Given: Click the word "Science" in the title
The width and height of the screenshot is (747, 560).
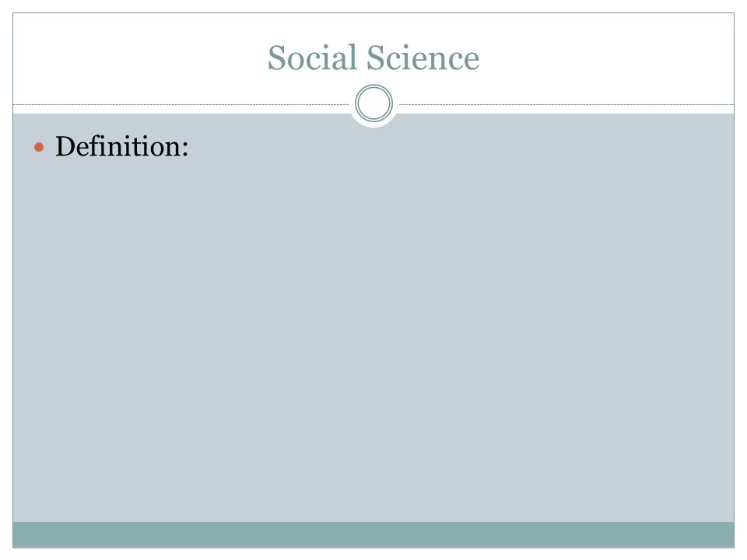Looking at the screenshot, I should click(423, 58).
